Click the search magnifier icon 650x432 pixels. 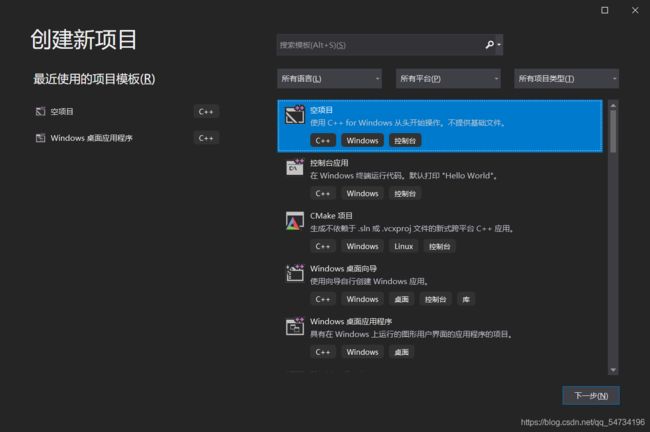pos(489,44)
